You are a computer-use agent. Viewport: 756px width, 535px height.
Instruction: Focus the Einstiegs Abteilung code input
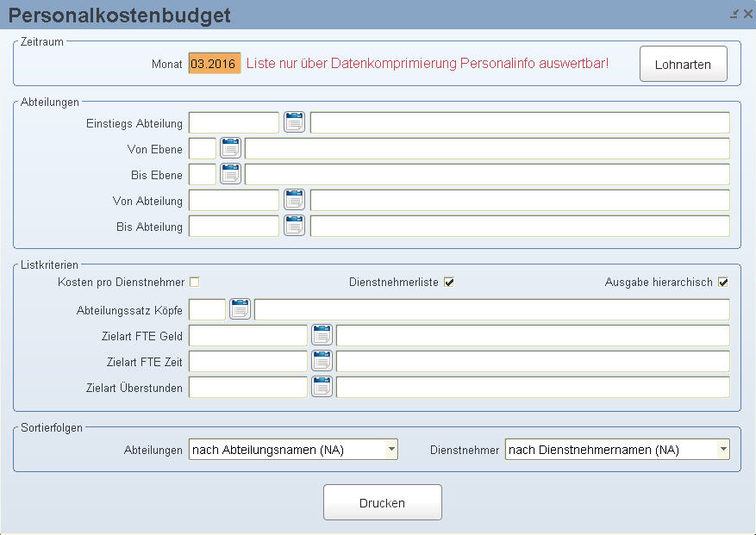tap(234, 122)
